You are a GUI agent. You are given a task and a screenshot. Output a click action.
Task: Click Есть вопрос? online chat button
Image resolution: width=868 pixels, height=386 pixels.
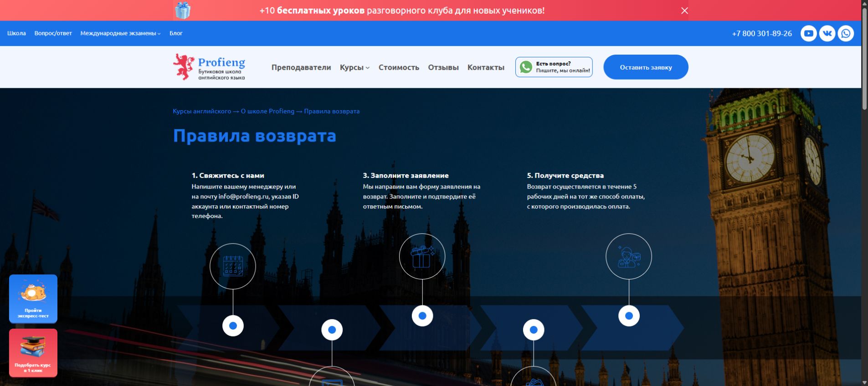tap(554, 67)
